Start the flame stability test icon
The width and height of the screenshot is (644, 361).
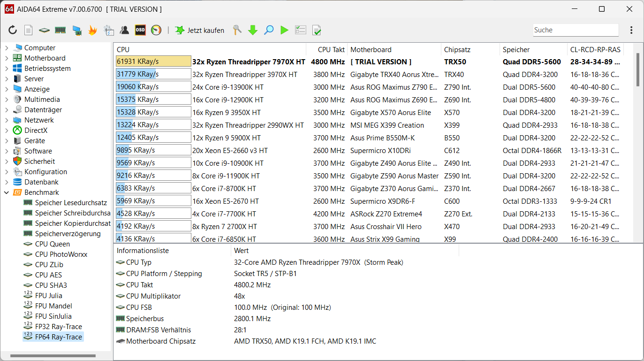click(92, 30)
